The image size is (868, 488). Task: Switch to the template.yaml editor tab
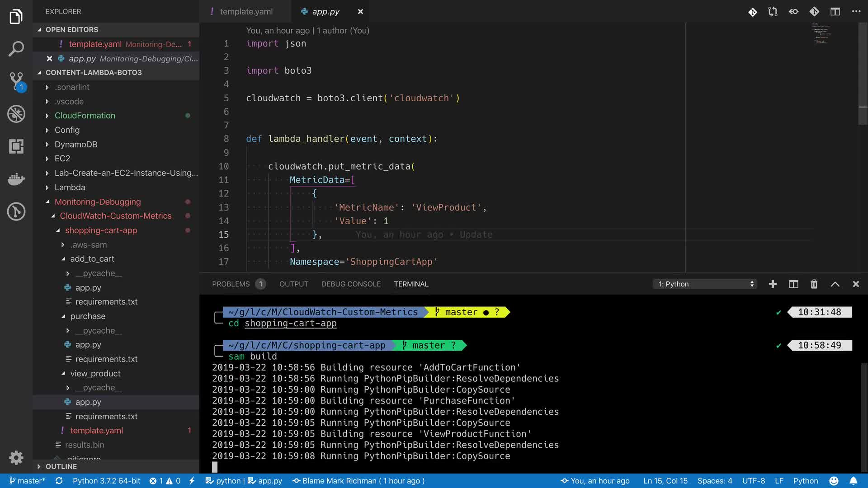246,12
